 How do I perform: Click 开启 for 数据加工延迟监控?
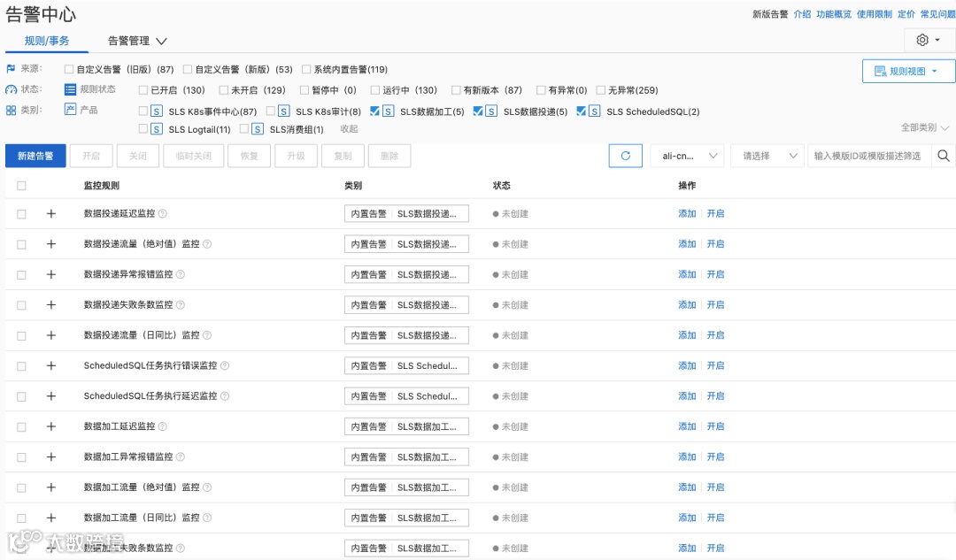click(716, 426)
